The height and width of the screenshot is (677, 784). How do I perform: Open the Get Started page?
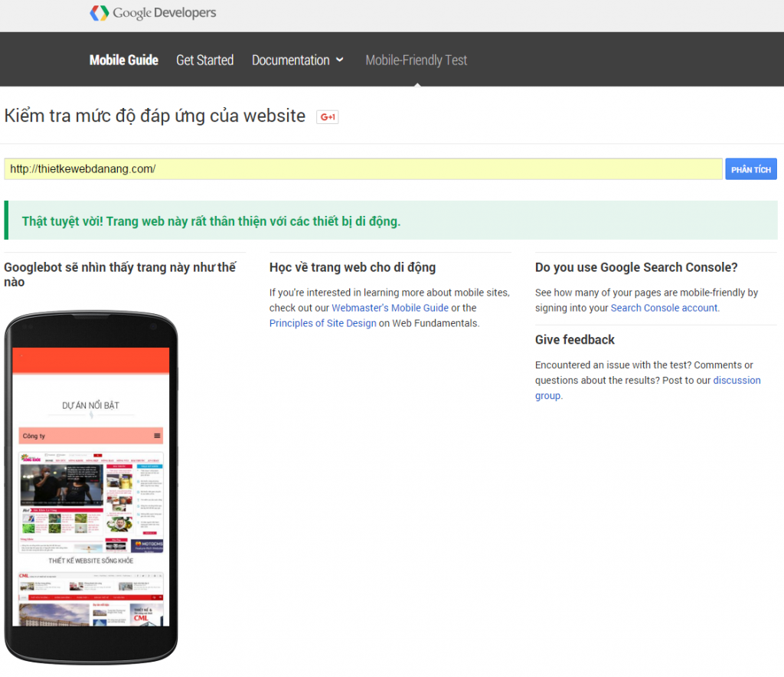[205, 60]
